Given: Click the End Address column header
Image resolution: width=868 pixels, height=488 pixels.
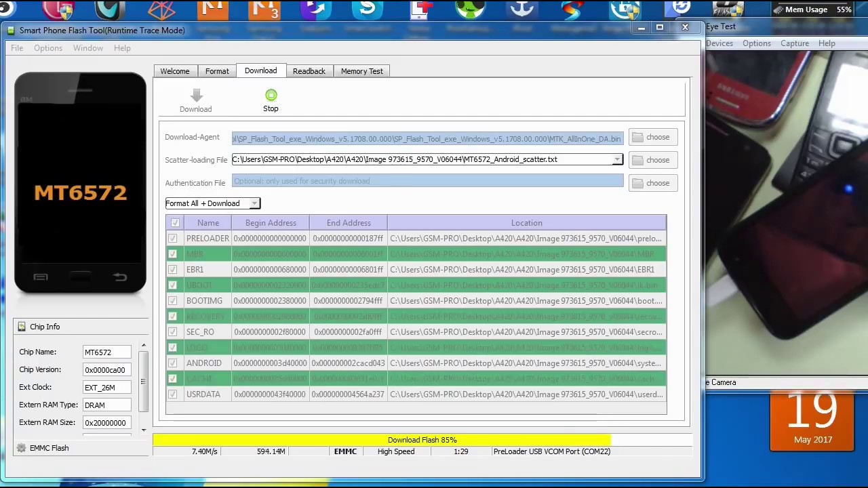Looking at the screenshot, I should click(x=349, y=223).
